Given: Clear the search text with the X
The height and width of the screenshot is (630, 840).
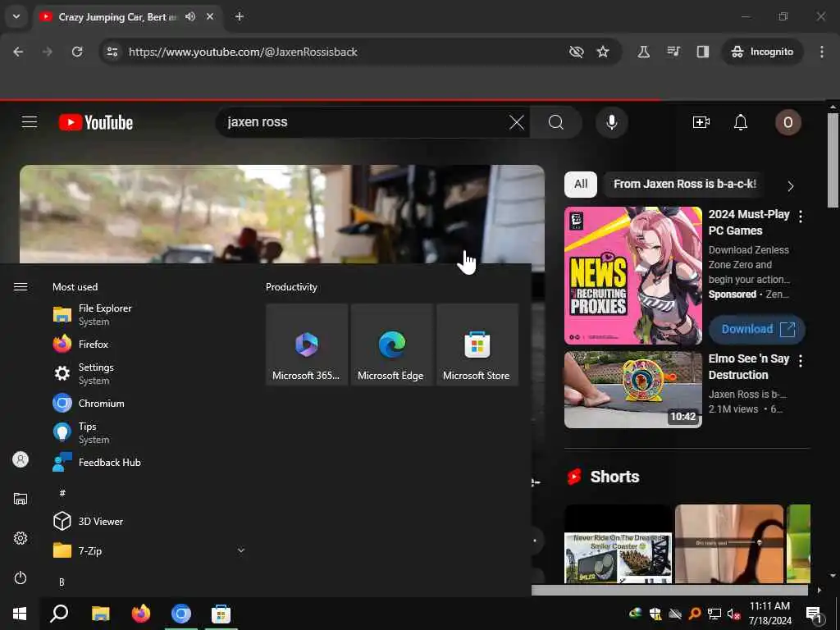Looking at the screenshot, I should pyautogui.click(x=517, y=122).
